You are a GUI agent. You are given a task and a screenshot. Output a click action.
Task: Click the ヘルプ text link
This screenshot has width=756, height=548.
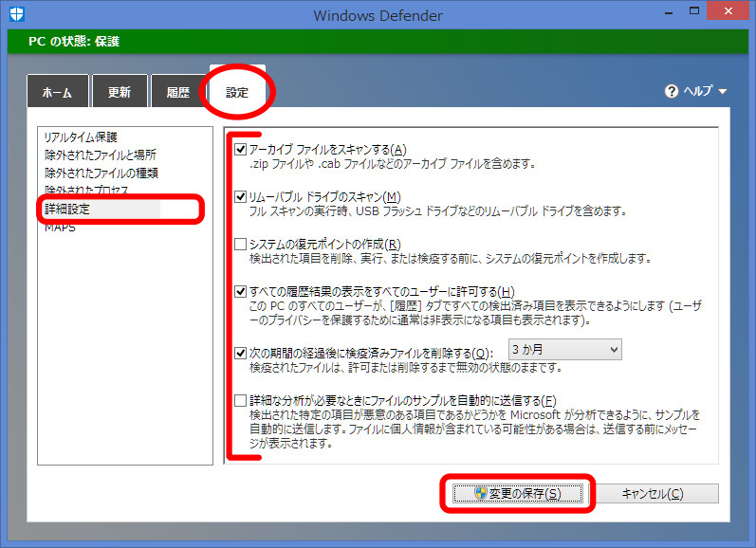point(697,91)
